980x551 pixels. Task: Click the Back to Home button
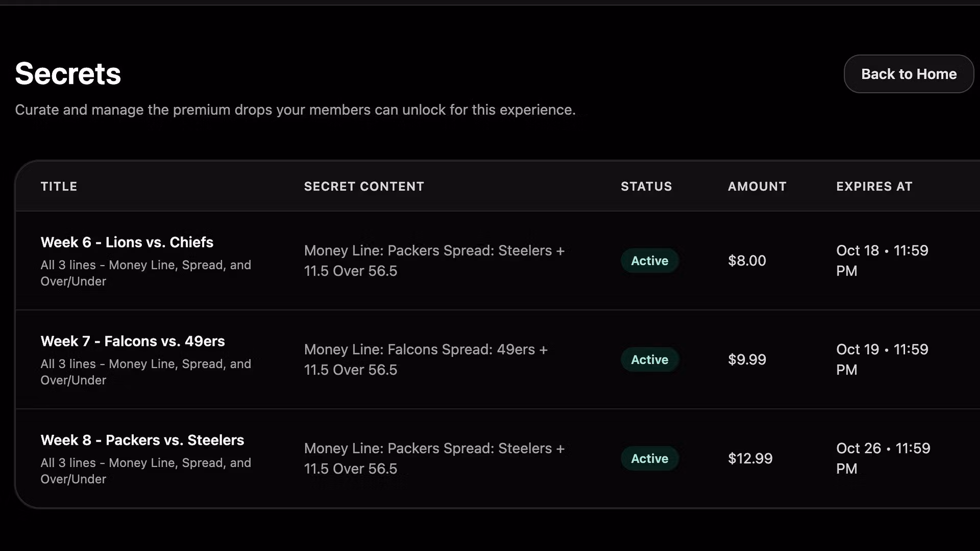(909, 74)
